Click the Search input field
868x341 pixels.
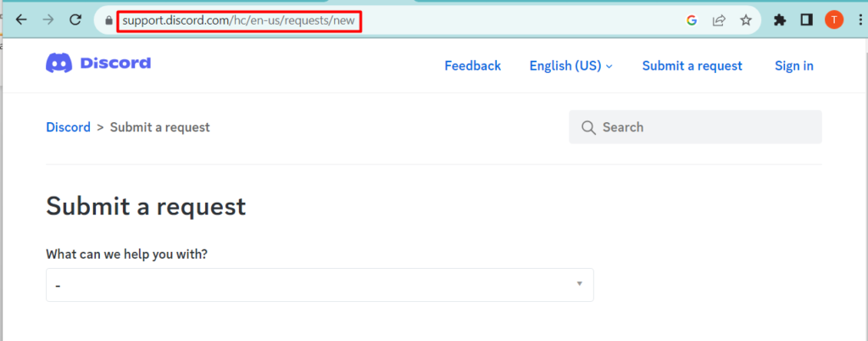[695, 126]
